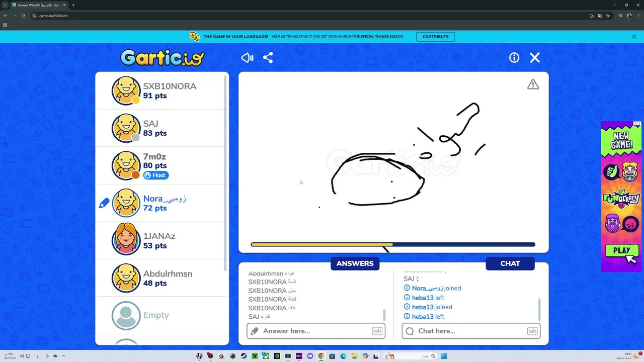Screen dimensions: 644x362
Task: Switch to the ANSWERS tab
Action: [x=355, y=263]
